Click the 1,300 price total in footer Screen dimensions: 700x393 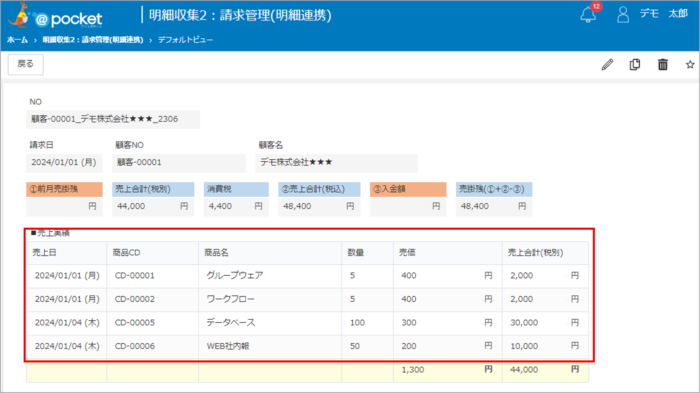(x=412, y=370)
